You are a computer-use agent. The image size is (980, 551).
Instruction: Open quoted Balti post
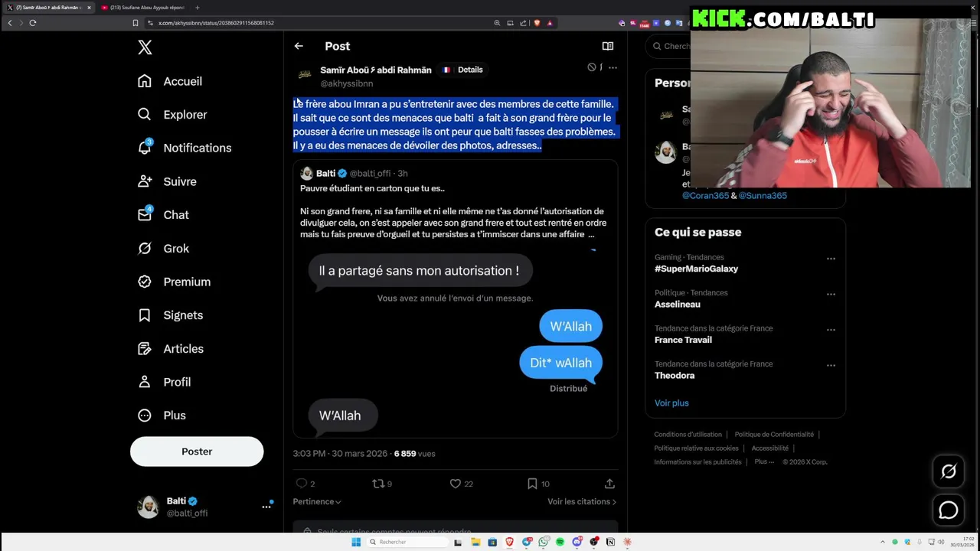pyautogui.click(x=455, y=298)
